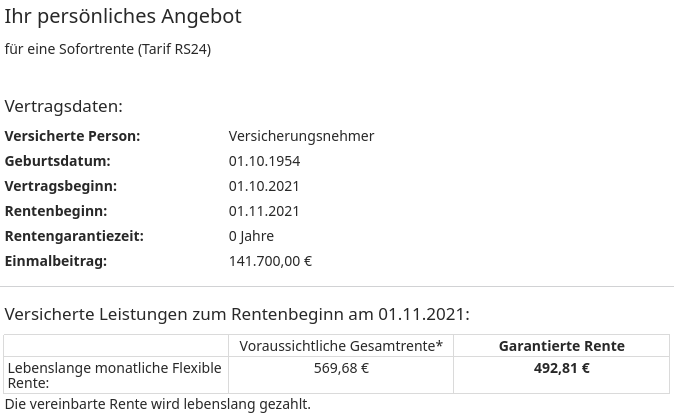Click the 'Einmalbeitrag:' label
Image resolution: width=674 pixels, height=418 pixels.
[x=55, y=261]
